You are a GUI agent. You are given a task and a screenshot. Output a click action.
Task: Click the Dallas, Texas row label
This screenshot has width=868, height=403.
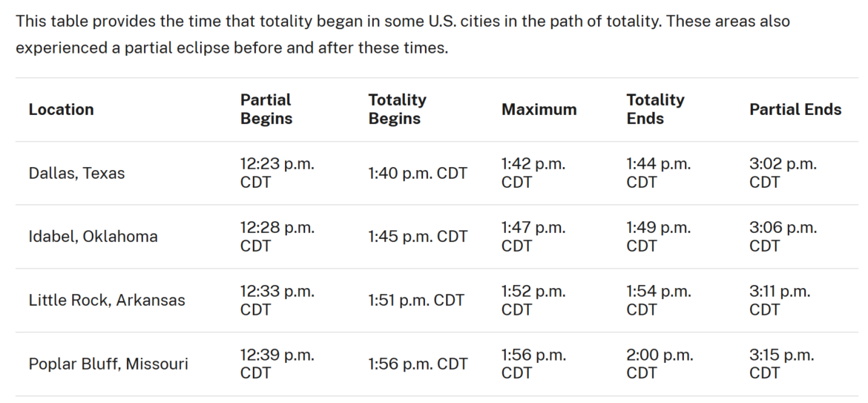point(77,174)
